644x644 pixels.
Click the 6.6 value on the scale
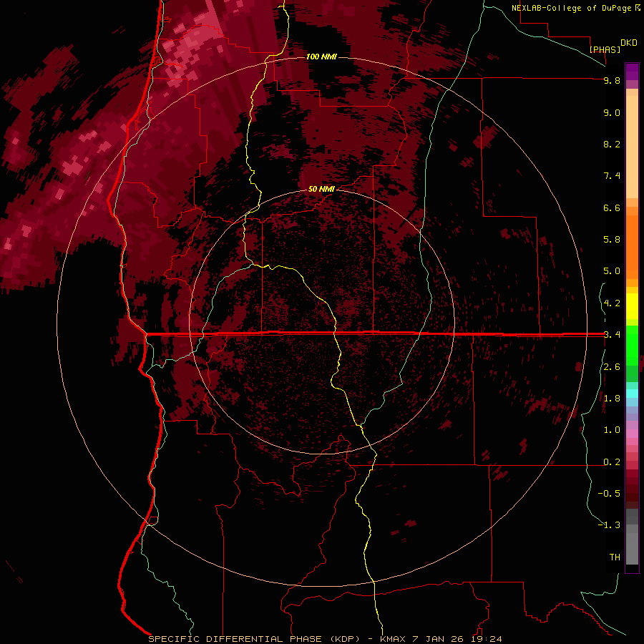tap(612, 208)
